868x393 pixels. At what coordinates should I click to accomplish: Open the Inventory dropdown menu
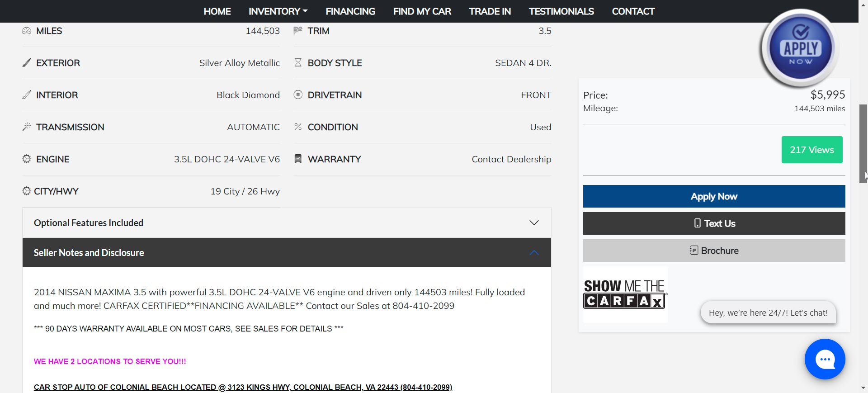pyautogui.click(x=278, y=11)
